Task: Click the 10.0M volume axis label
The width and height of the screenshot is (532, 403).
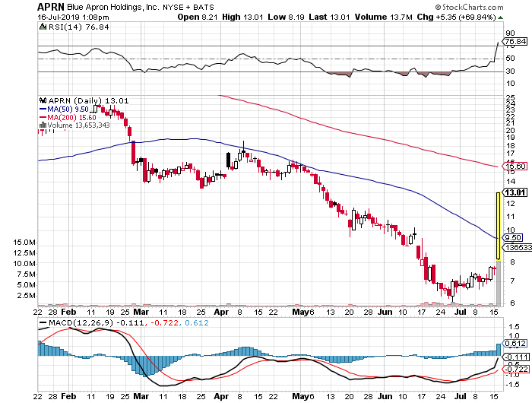Action: pyautogui.click(x=24, y=263)
